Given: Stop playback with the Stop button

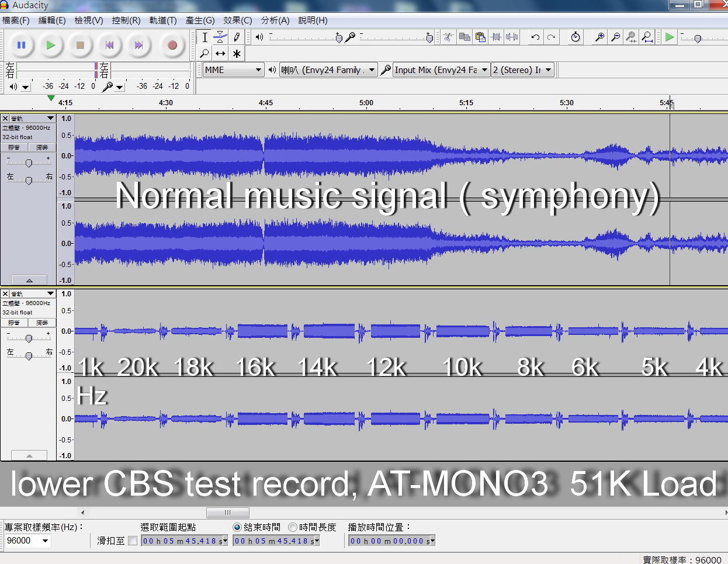Looking at the screenshot, I should tap(81, 45).
